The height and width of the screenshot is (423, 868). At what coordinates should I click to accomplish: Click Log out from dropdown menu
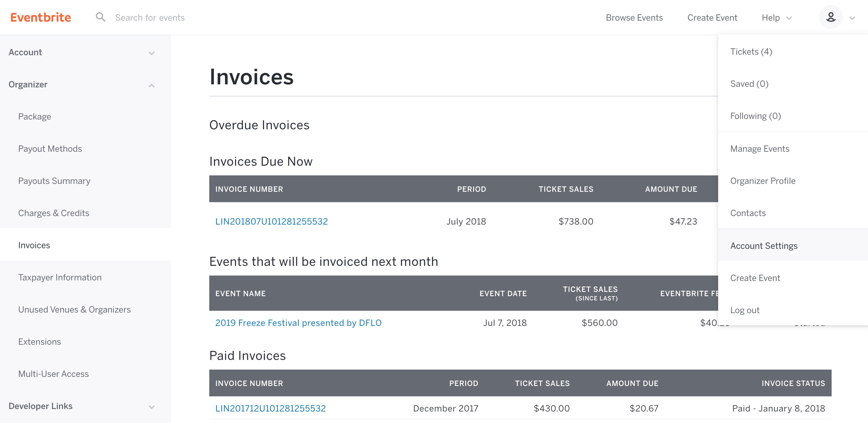[745, 310]
